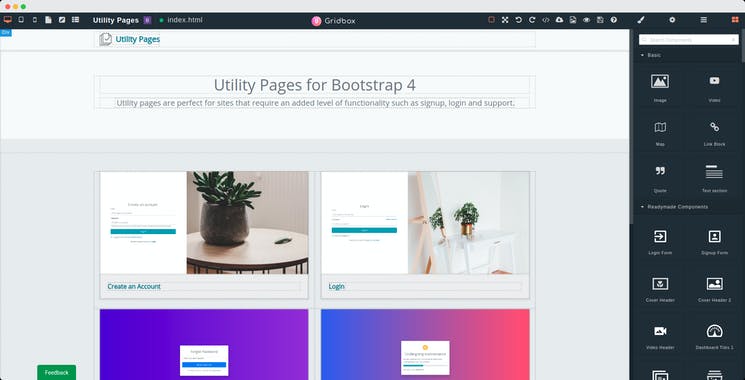Click the Gridbox logo in the top bar
Screen dimensions: 745x380
pos(334,20)
